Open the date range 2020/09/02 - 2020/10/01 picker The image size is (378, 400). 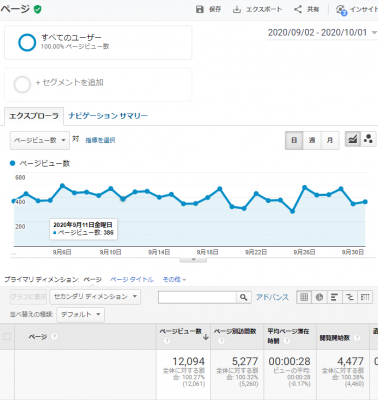pyautogui.click(x=322, y=33)
